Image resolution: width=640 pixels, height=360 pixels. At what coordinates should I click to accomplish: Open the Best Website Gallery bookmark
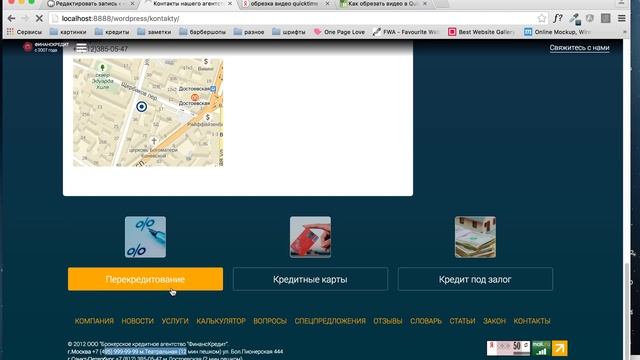pyautogui.click(x=482, y=32)
